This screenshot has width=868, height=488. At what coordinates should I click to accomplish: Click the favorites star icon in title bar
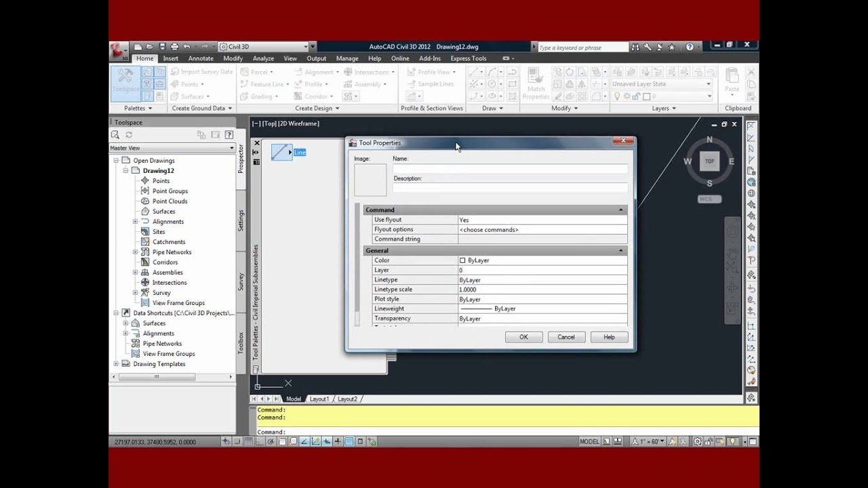(x=671, y=47)
